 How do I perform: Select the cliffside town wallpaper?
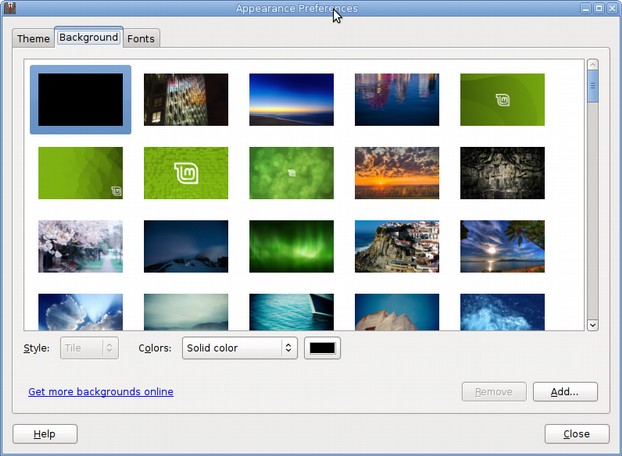point(397,246)
